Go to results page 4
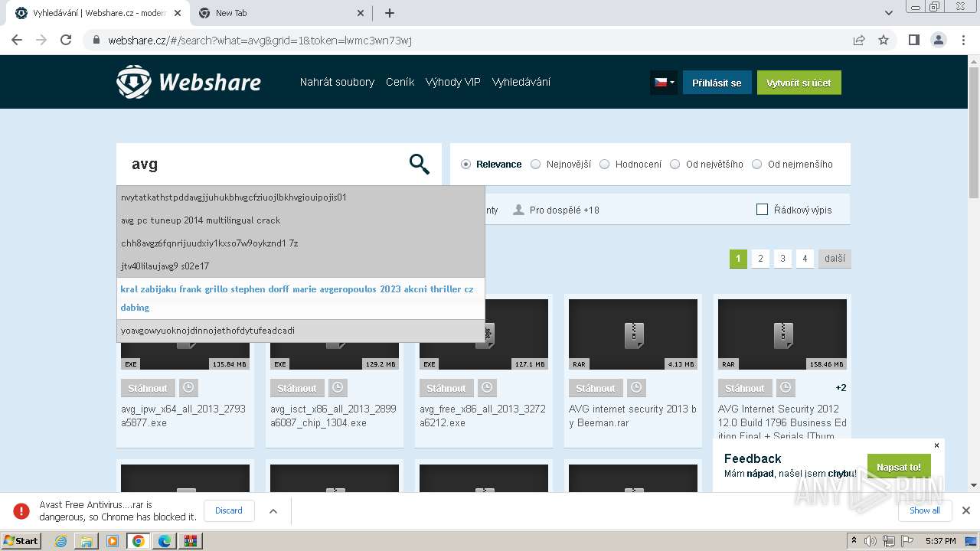 click(805, 259)
